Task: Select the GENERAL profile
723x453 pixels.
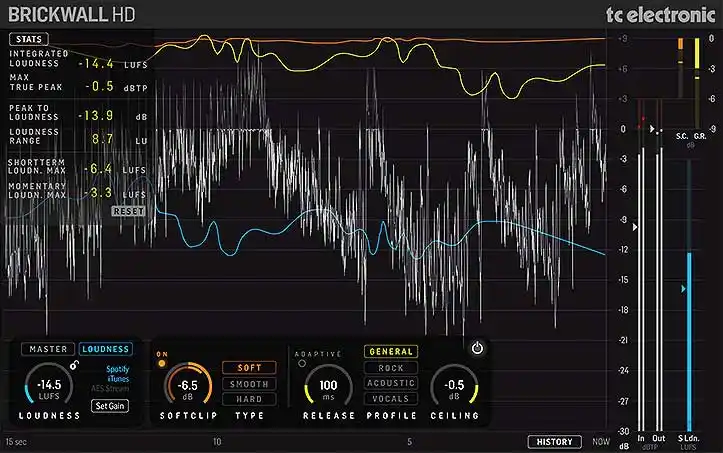Action: coord(391,352)
